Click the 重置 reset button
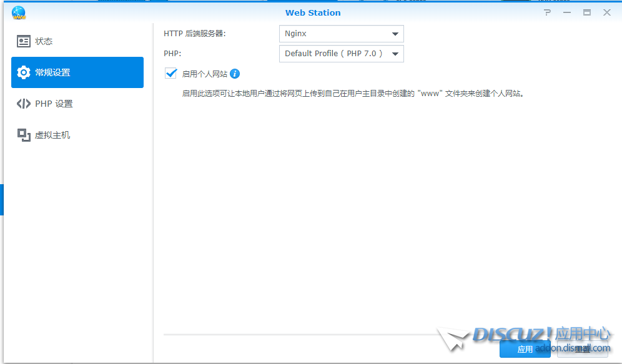The width and height of the screenshot is (622, 364). (582, 349)
